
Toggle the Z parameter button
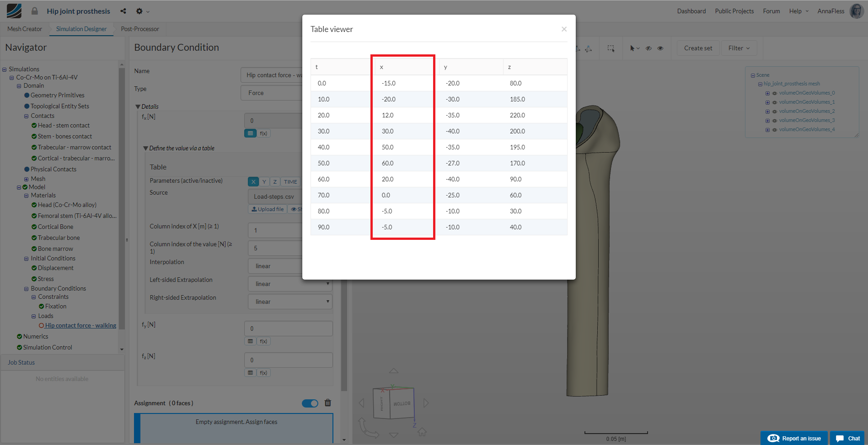point(275,182)
